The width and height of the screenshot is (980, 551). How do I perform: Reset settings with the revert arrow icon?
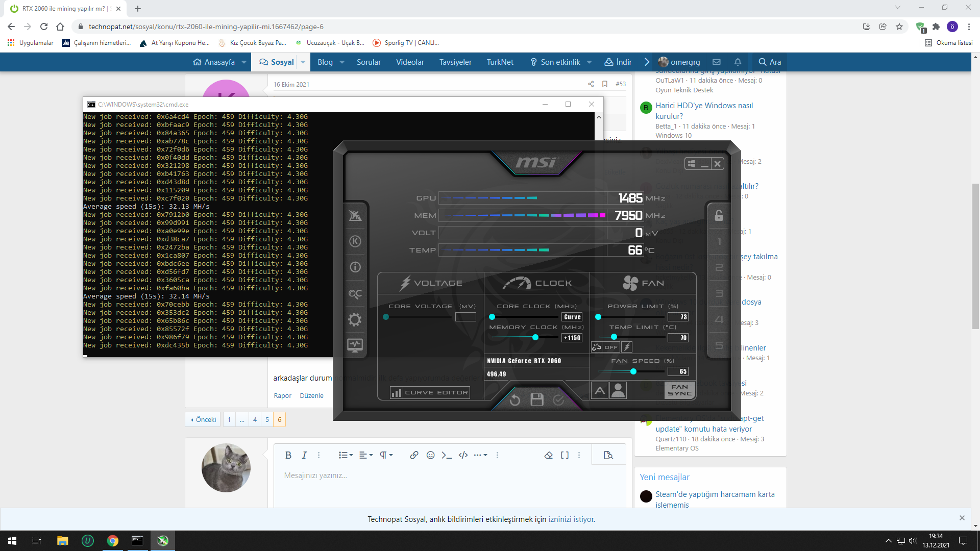[x=515, y=399]
